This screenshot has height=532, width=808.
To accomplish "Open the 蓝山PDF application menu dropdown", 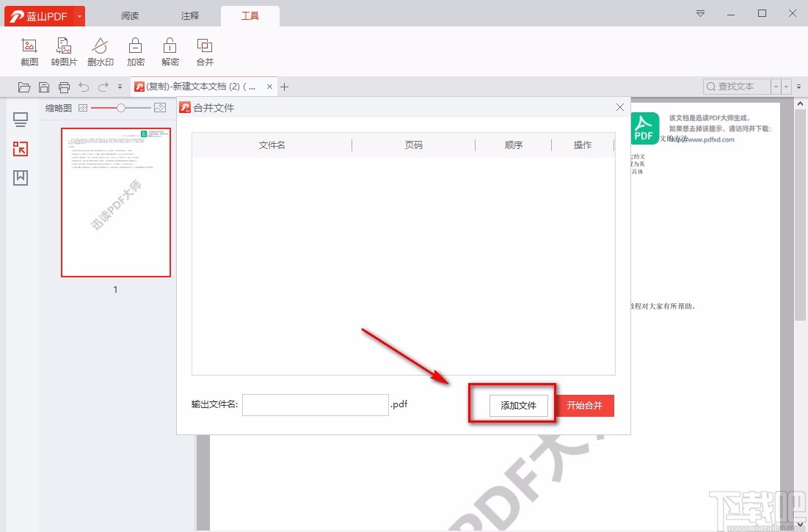I will [x=79, y=16].
